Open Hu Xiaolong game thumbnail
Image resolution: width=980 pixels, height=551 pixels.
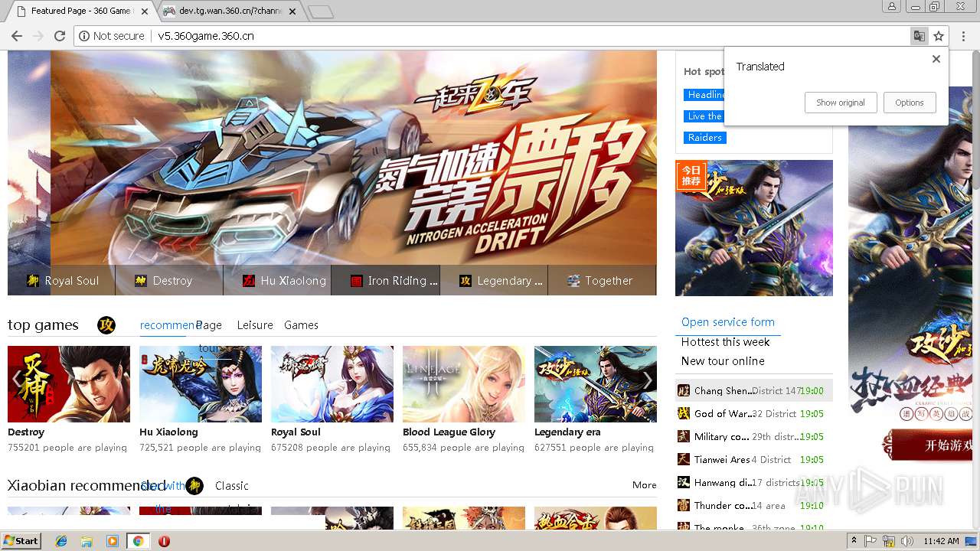[x=201, y=384]
